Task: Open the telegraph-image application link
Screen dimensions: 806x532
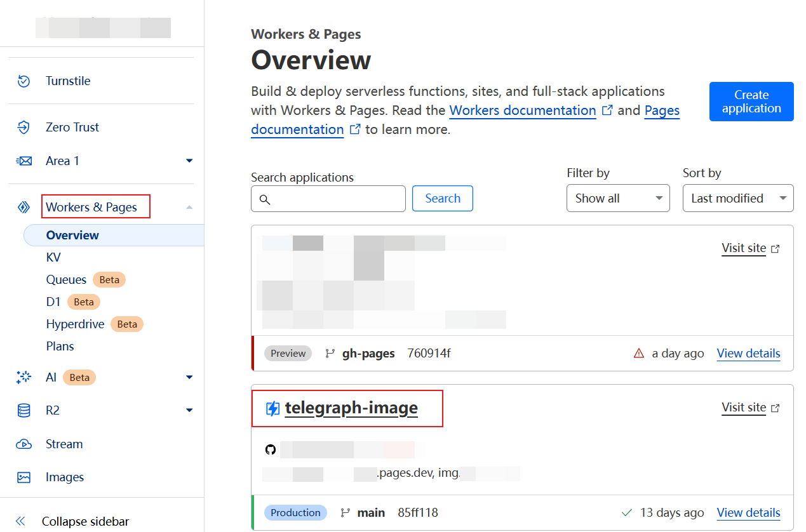Action: coord(351,408)
